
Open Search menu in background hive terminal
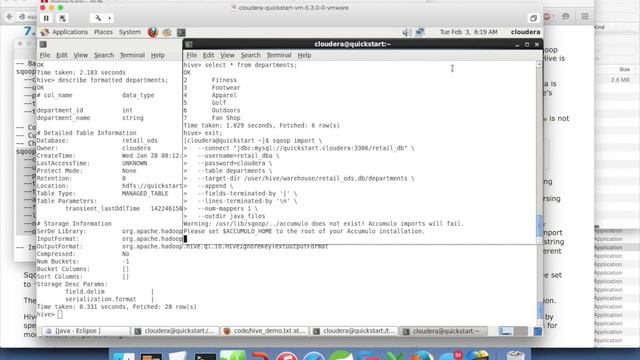pyautogui.click(x=104, y=55)
